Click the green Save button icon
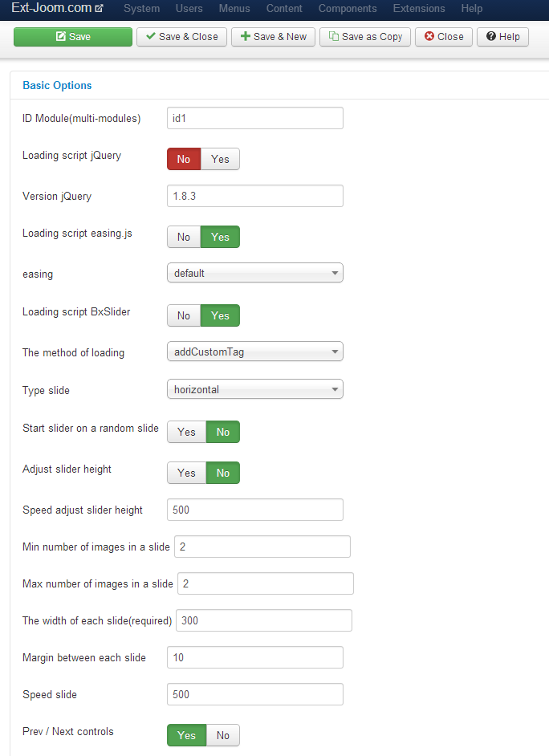This screenshot has height=756, width=549. [x=61, y=37]
